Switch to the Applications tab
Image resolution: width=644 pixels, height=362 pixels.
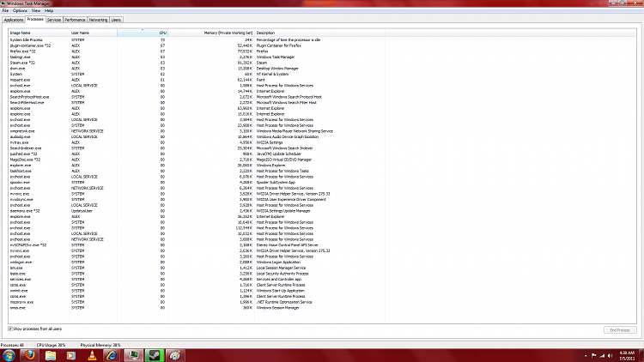tap(14, 20)
